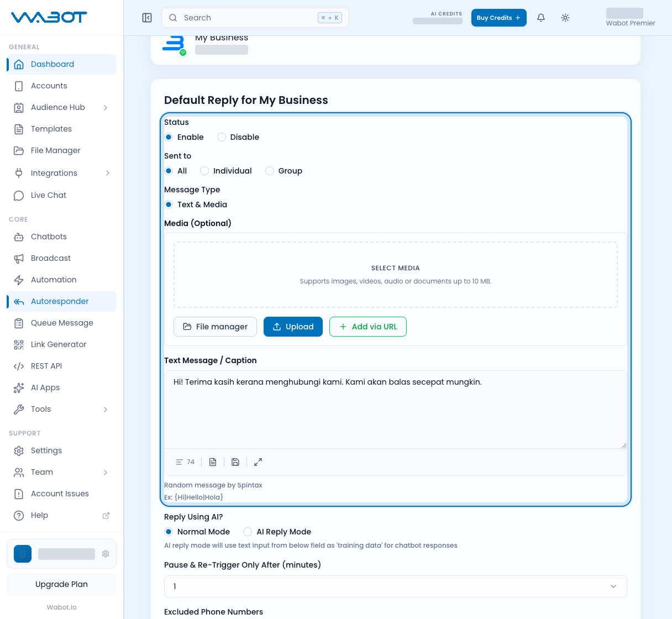Open Templates in sidebar
The width and height of the screenshot is (672, 619).
pyautogui.click(x=62, y=129)
